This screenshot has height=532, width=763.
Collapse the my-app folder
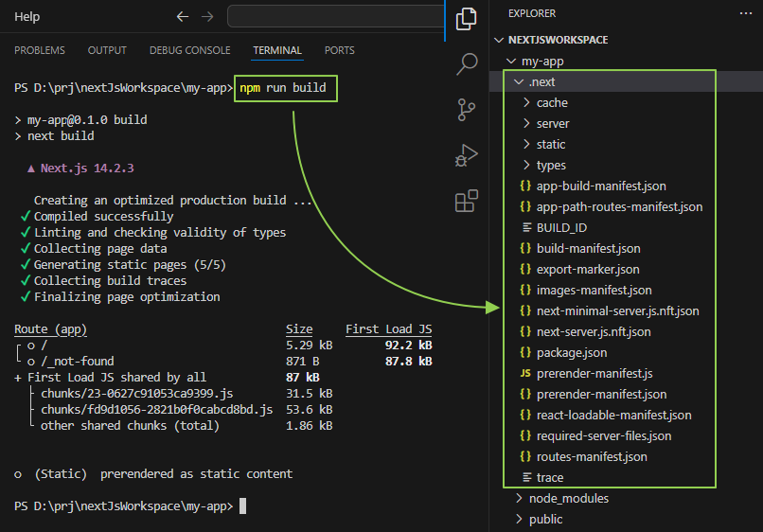[511, 61]
